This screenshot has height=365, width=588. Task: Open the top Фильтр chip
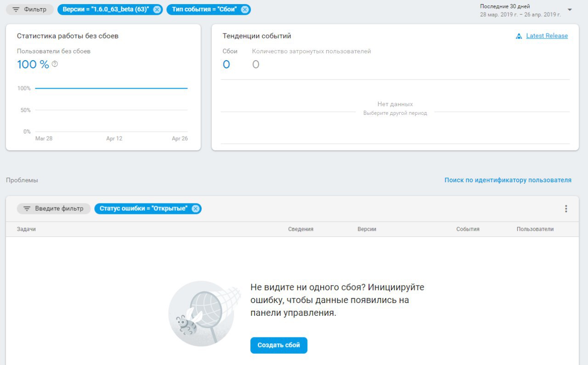[x=29, y=10]
